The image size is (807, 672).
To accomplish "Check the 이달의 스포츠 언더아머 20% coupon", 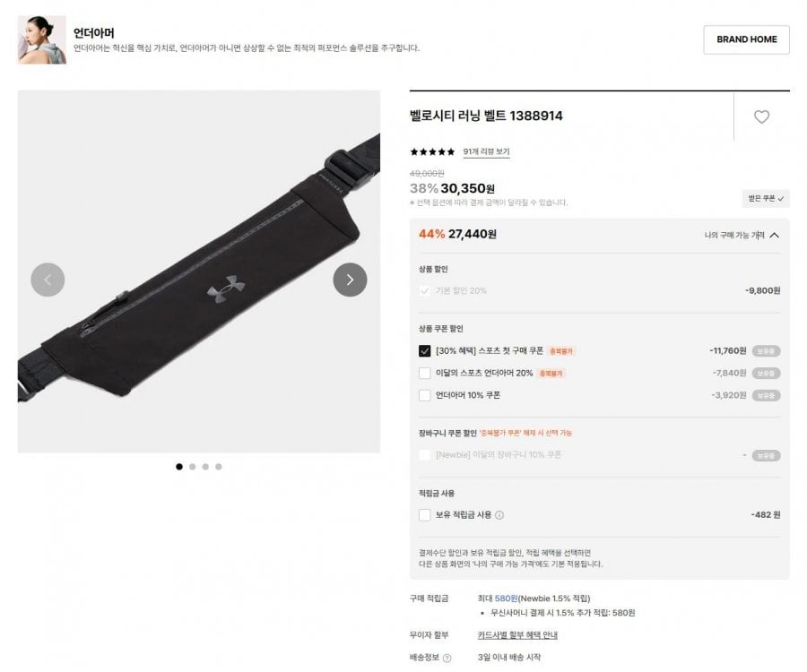I will [425, 374].
